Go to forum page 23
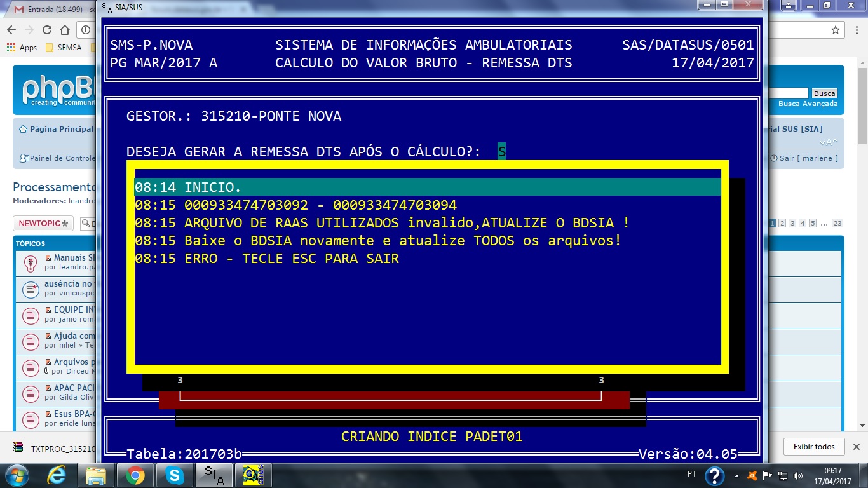The width and height of the screenshot is (868, 488). coord(837,223)
